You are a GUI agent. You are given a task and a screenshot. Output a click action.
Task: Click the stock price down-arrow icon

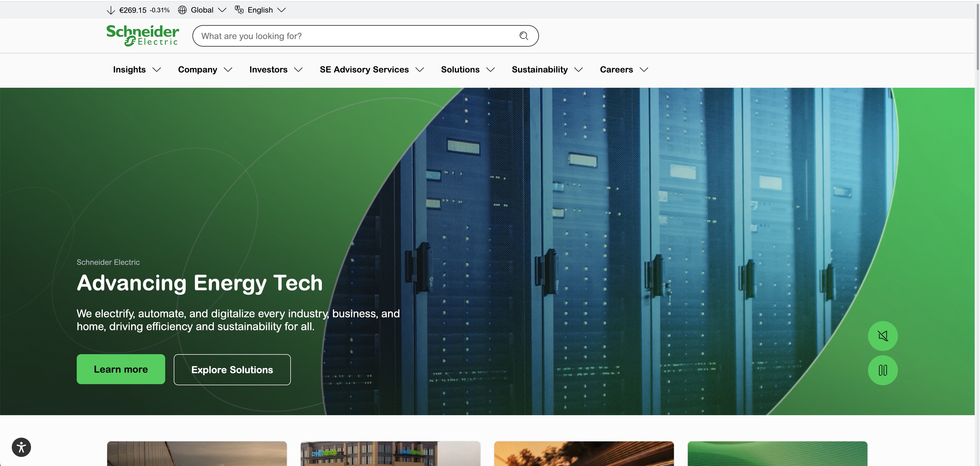pos(111,10)
